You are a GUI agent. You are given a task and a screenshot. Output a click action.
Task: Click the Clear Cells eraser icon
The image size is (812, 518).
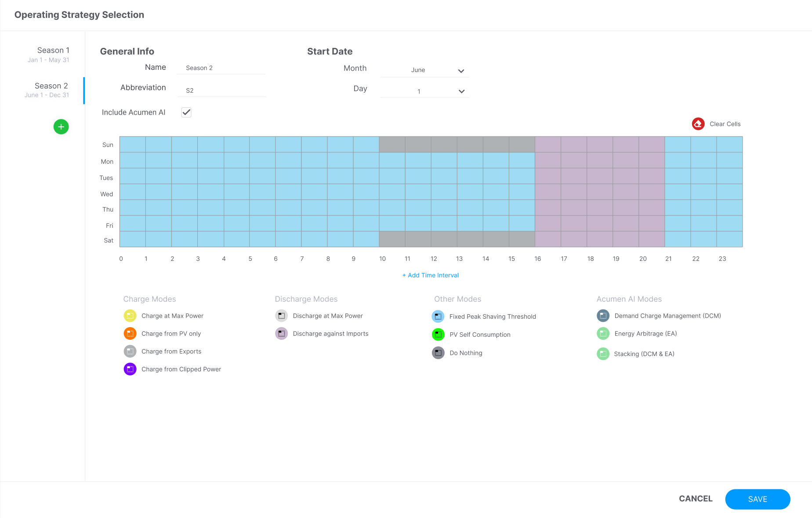(x=698, y=123)
